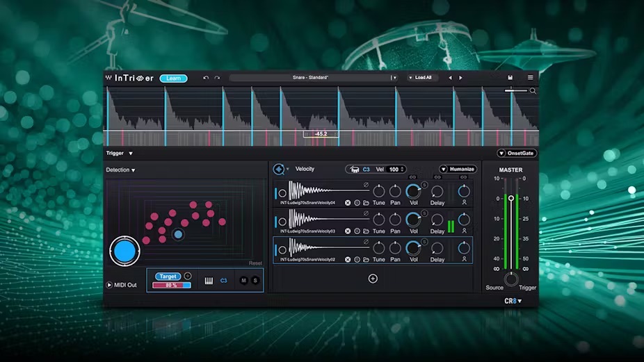This screenshot has width=644, height=362.
Task: Toggle the S solo button in the Target section
Action: (x=255, y=281)
